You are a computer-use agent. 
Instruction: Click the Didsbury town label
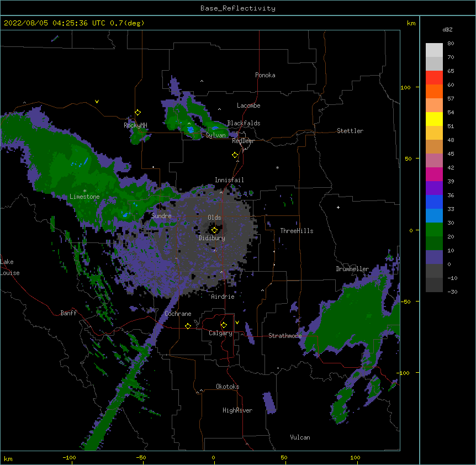click(212, 238)
